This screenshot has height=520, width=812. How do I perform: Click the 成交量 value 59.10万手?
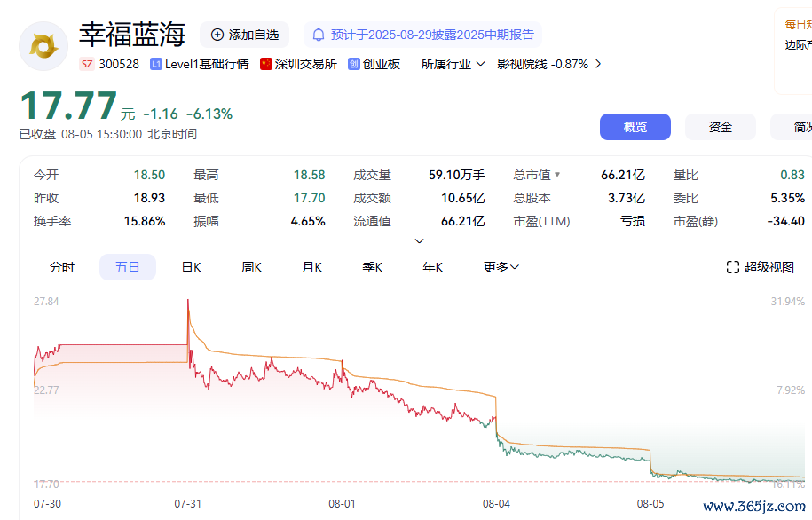[457, 175]
